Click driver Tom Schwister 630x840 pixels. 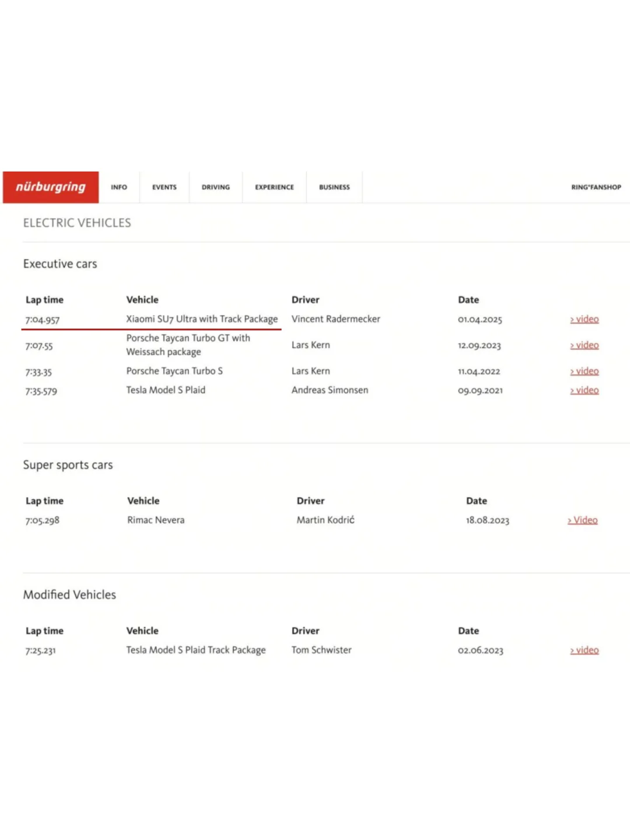(x=322, y=650)
